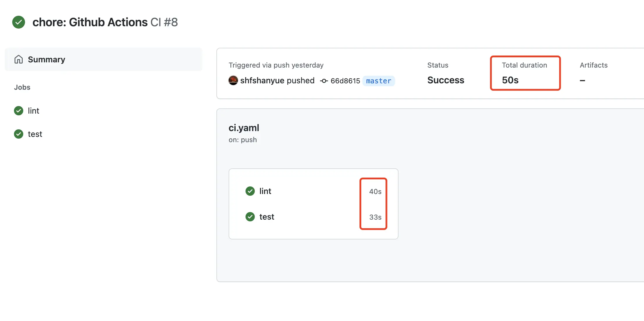The height and width of the screenshot is (321, 644).
Task: Open the master branch label
Action: (379, 81)
